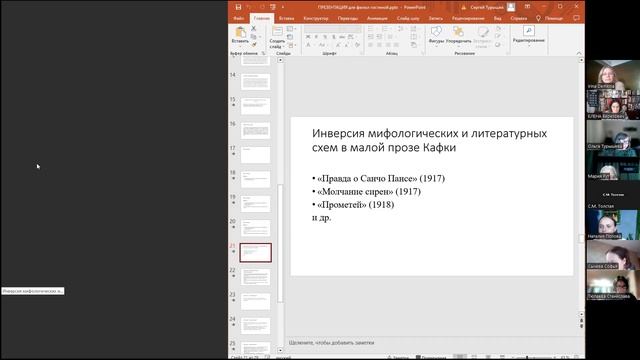This screenshot has width=640, height=360.
Task: Copy selection using the copy icon
Action: 253,37
